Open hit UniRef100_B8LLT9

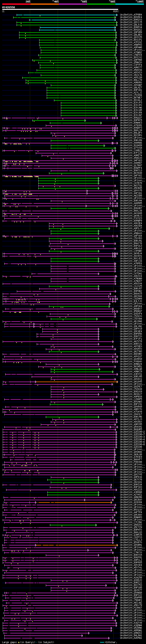pos(131,80)
